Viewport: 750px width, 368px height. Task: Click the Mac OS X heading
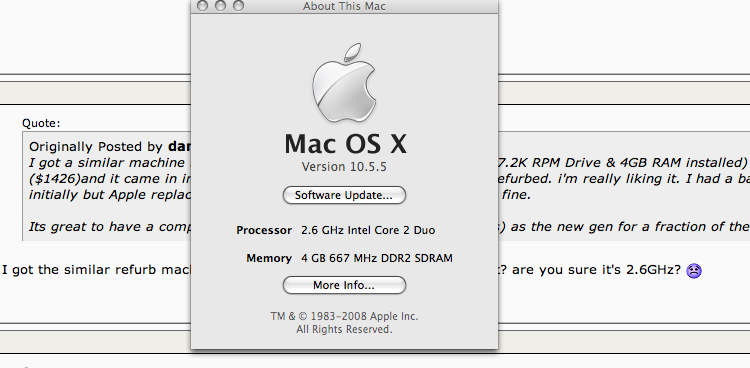coord(345,144)
